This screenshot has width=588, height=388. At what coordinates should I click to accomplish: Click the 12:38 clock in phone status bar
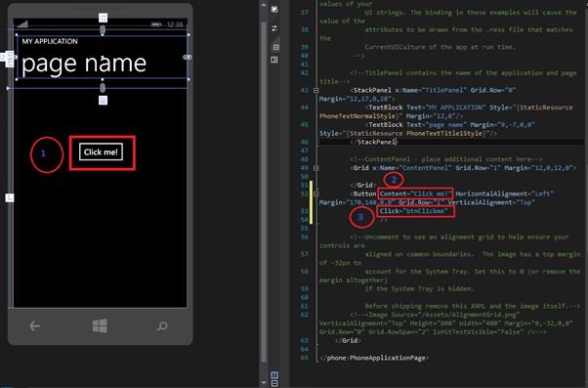(x=175, y=24)
